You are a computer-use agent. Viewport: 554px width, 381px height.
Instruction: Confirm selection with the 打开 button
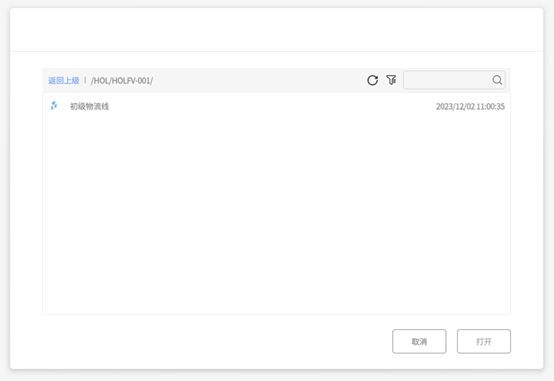click(484, 341)
